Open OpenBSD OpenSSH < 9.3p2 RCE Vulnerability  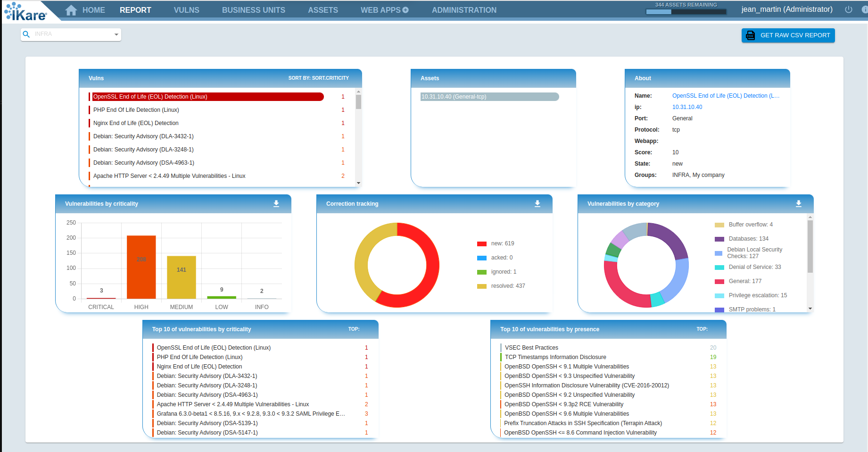click(608, 404)
